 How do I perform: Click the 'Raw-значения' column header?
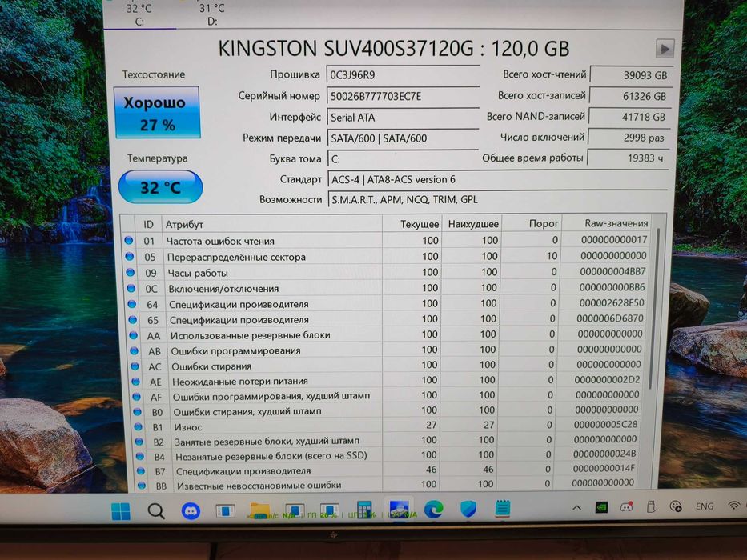click(x=606, y=223)
